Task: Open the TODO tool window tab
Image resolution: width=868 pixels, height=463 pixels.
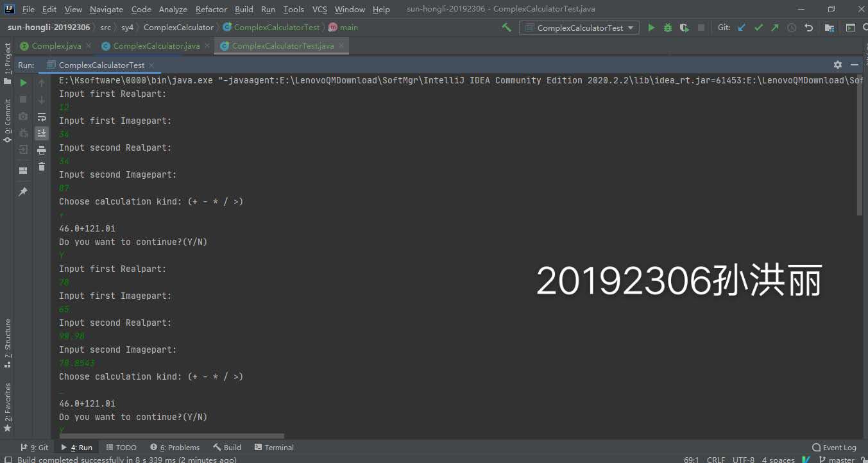Action: point(121,448)
